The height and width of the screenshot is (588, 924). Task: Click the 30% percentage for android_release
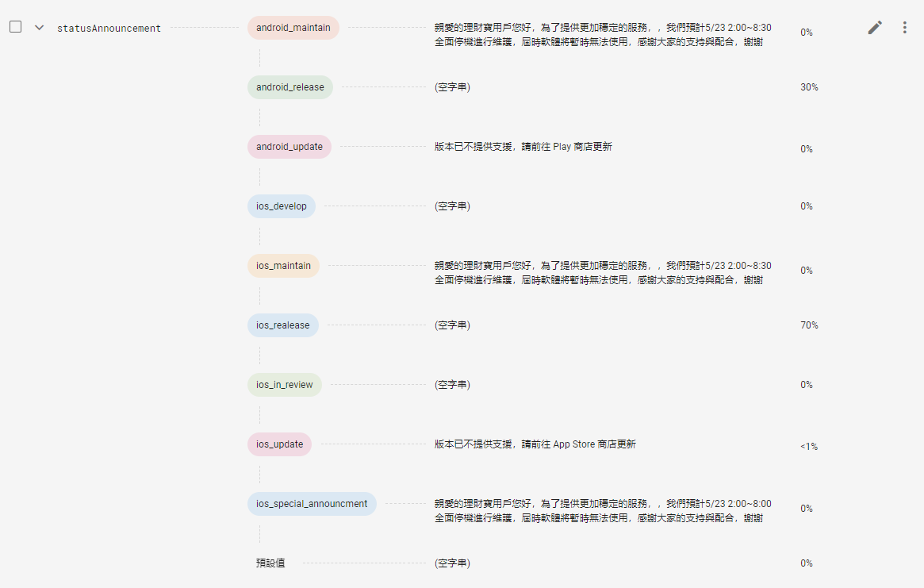point(809,87)
